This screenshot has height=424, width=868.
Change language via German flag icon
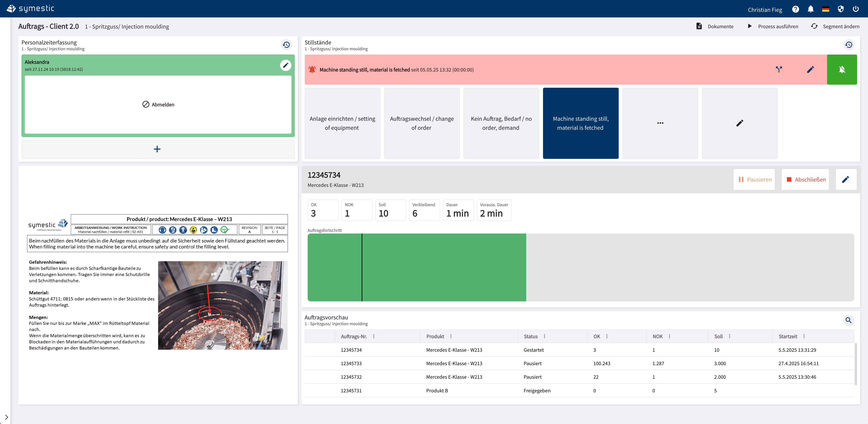point(826,9)
